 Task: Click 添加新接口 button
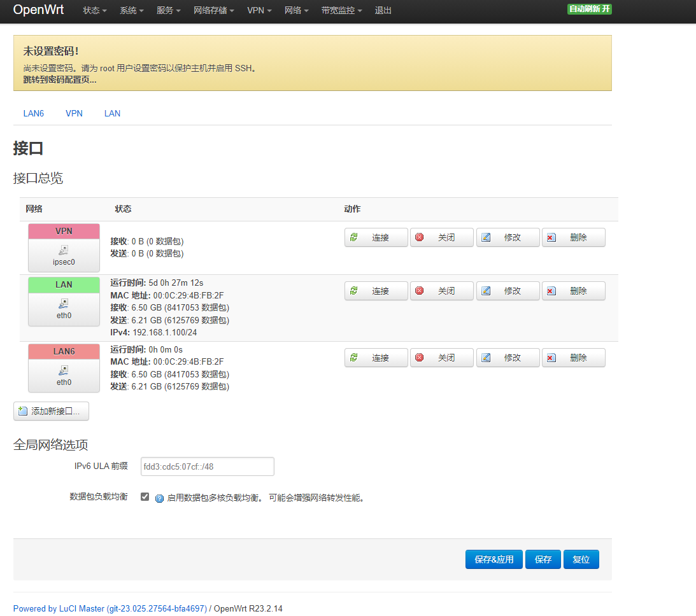pyautogui.click(x=51, y=411)
